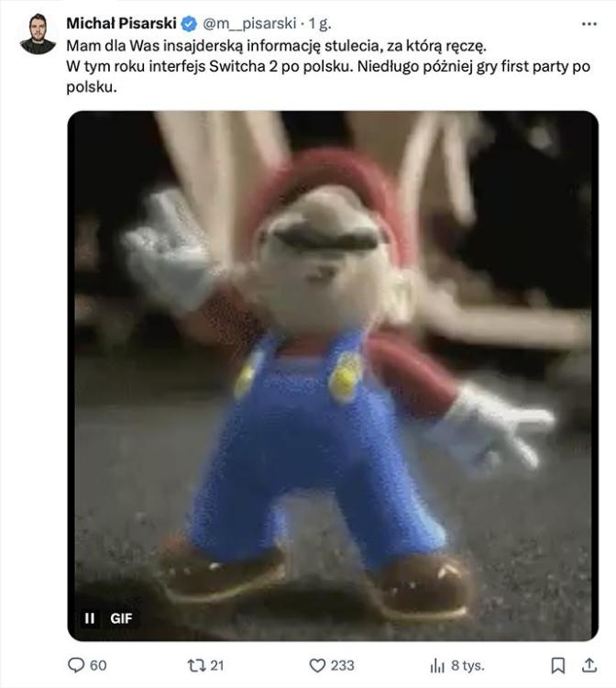Click the retweet arrows icon
The height and width of the screenshot is (688, 616).
[x=196, y=666]
